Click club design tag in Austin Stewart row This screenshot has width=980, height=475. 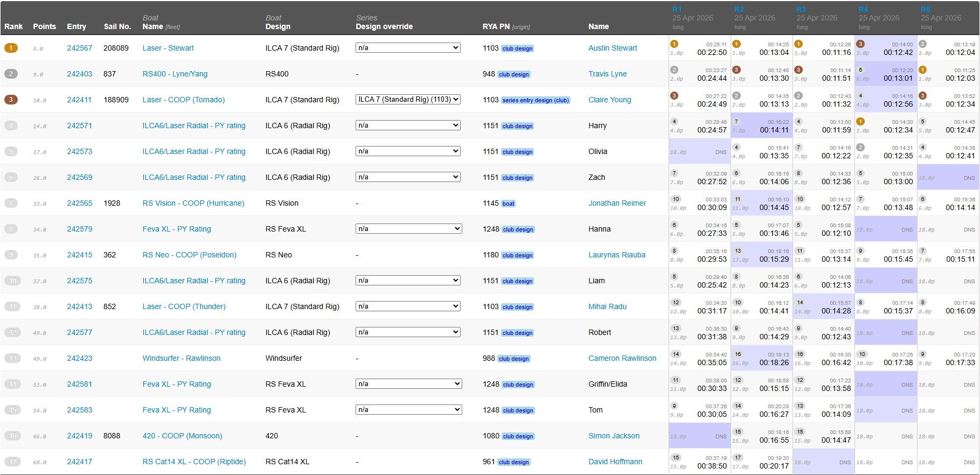tap(517, 48)
